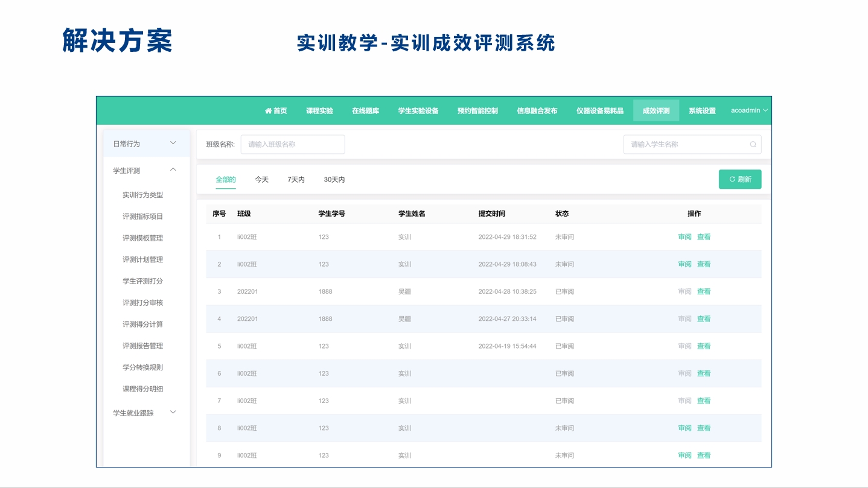Open 评测模板管理 in the sidebar

click(143, 238)
